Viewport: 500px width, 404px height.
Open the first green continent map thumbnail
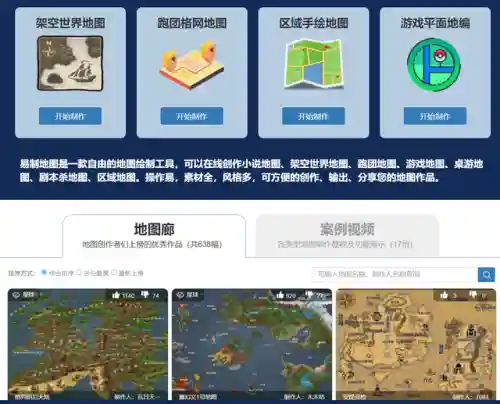88,345
